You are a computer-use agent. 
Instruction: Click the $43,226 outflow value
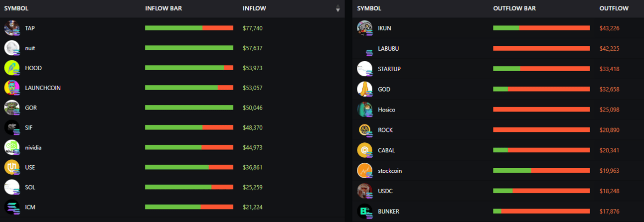pos(610,28)
